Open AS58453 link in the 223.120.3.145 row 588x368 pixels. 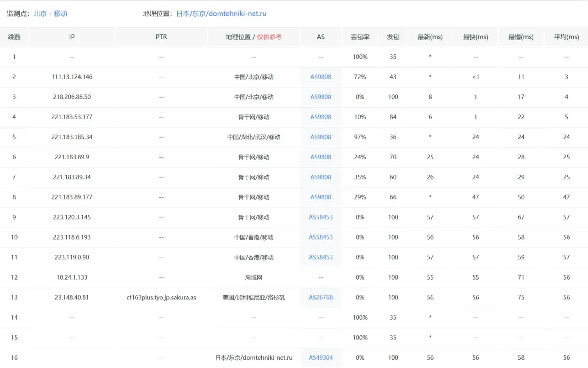321,217
